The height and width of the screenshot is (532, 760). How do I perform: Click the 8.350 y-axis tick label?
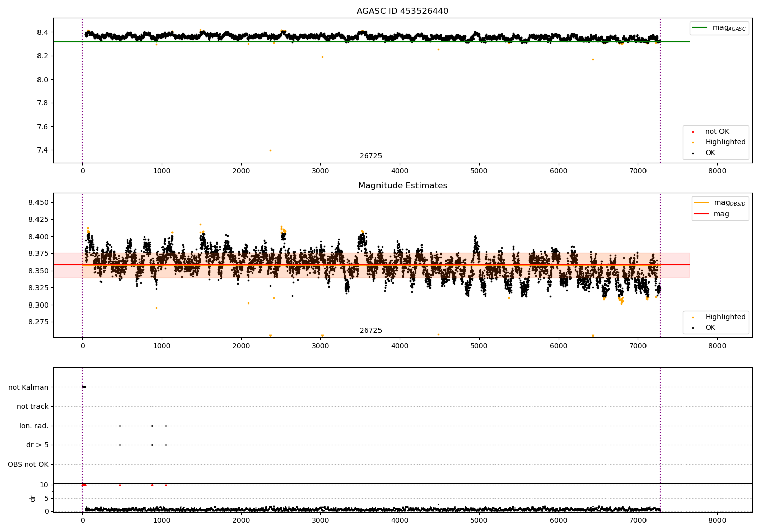coord(39,271)
